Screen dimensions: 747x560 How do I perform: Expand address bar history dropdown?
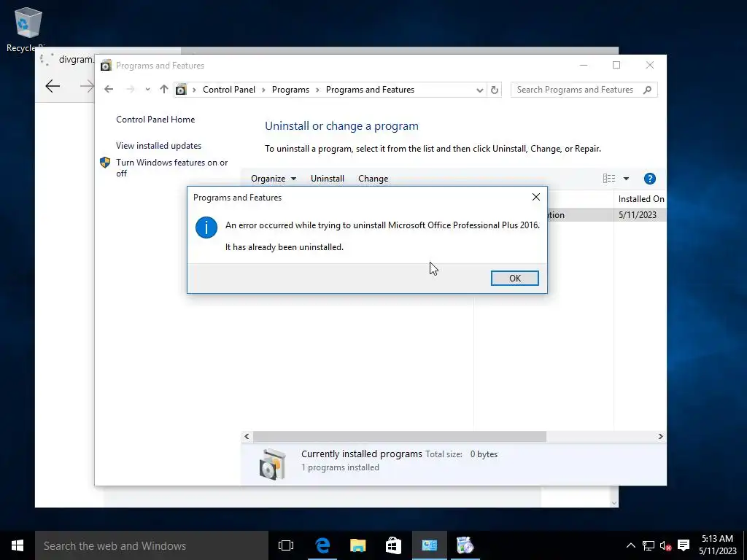click(x=480, y=90)
